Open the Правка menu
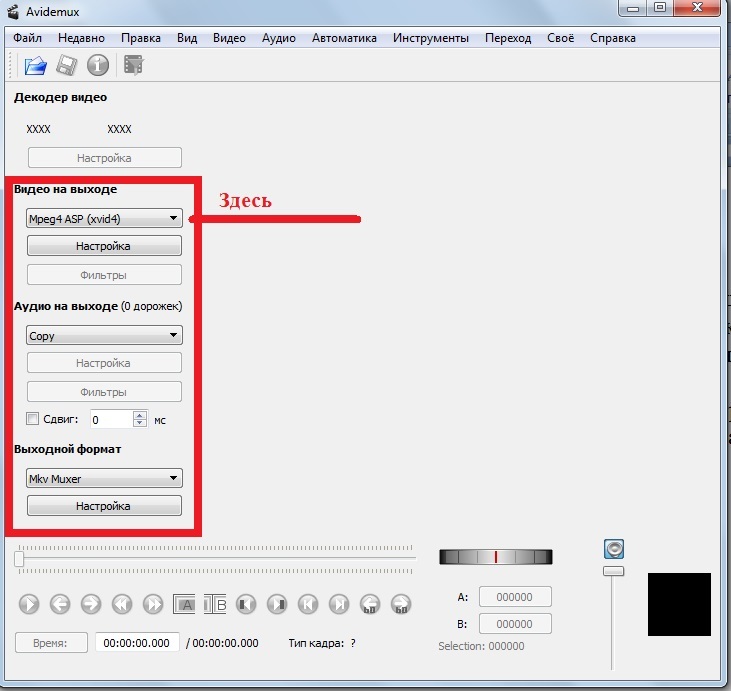Viewport: 731px width, 691px height. tap(141, 38)
